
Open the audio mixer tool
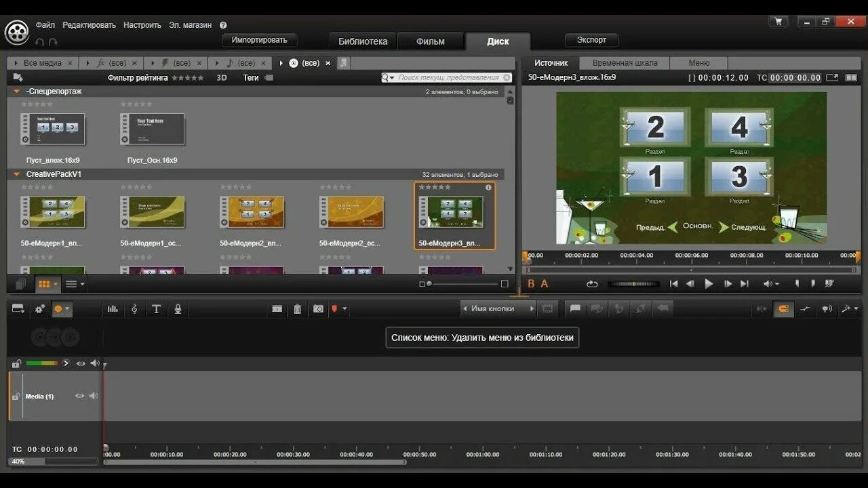(x=113, y=309)
